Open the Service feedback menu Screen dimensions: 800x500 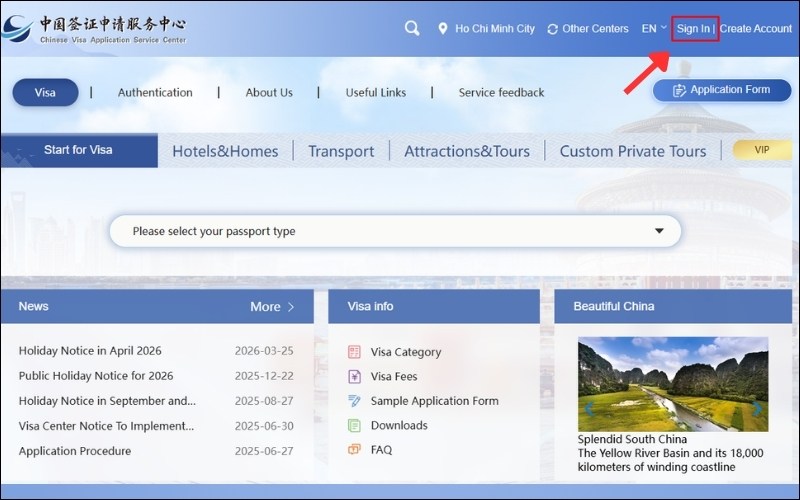pyautogui.click(x=502, y=92)
